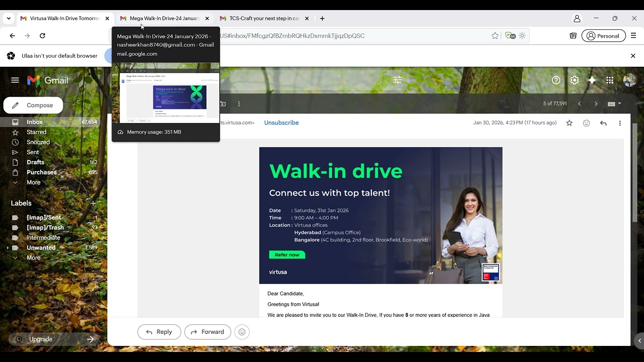Add emoji reaction next to Forward
The image size is (644, 362).
click(242, 332)
